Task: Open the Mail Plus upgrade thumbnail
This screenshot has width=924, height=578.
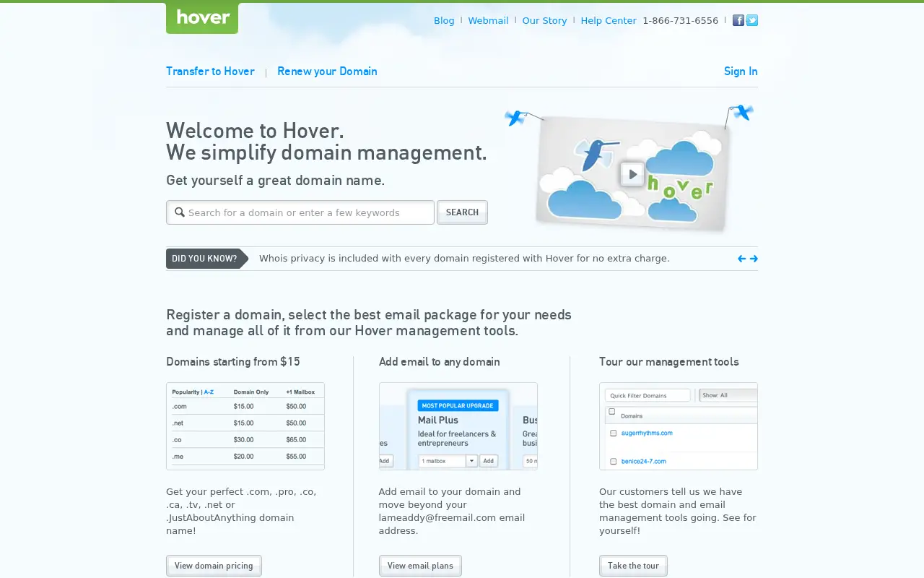Action: pyautogui.click(x=458, y=426)
